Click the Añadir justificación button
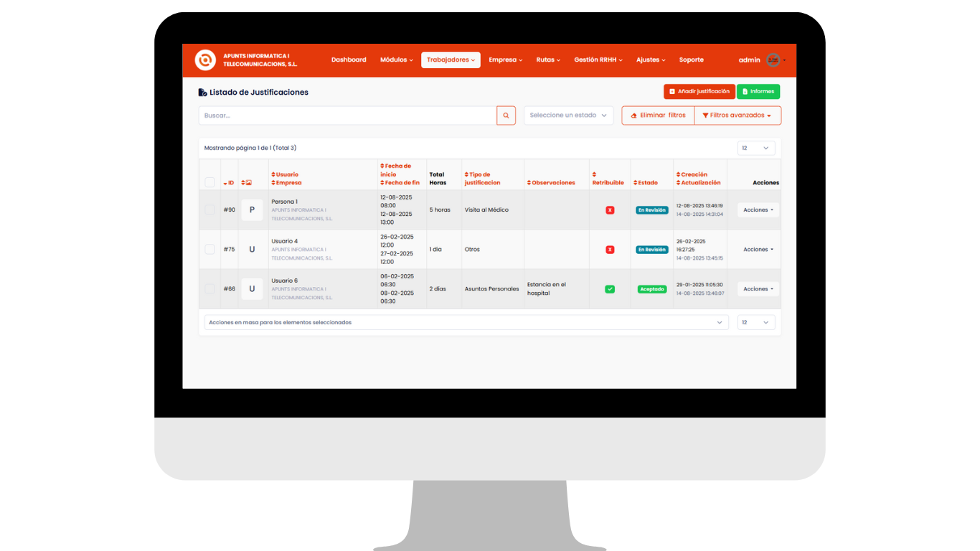Viewport: 980px width, 551px height. [699, 92]
